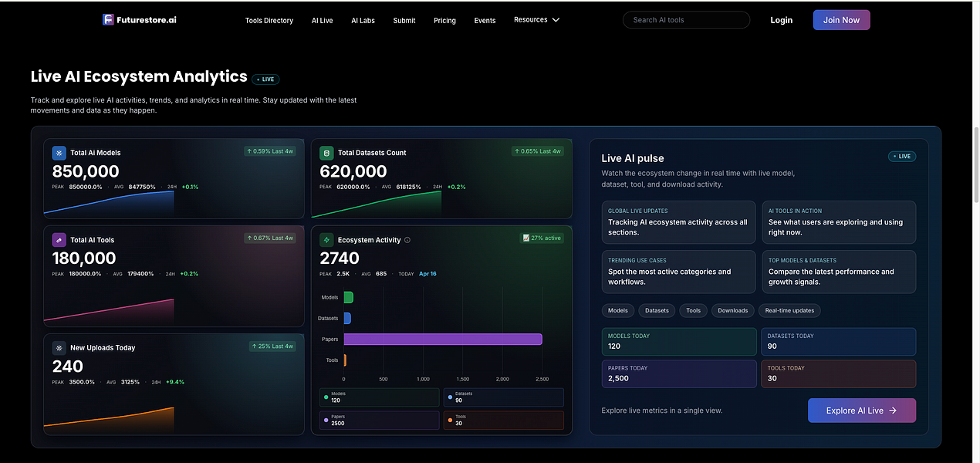Click the LIVE badge in Live AI pulse
The width and height of the screenshot is (980, 463).
pos(902,156)
